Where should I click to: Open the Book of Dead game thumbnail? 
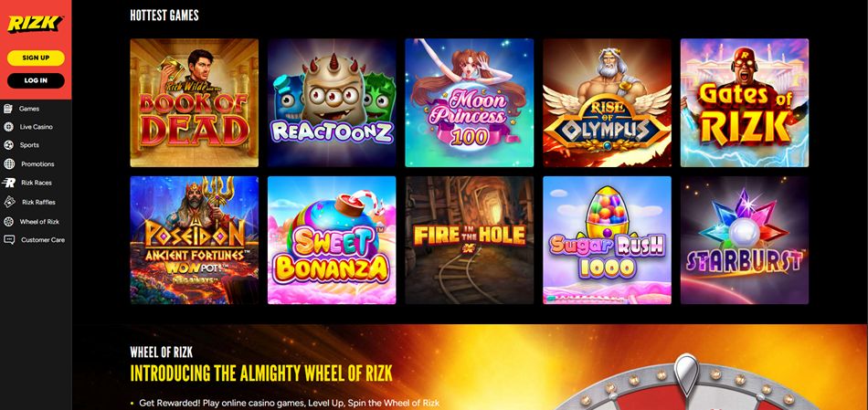coord(195,103)
